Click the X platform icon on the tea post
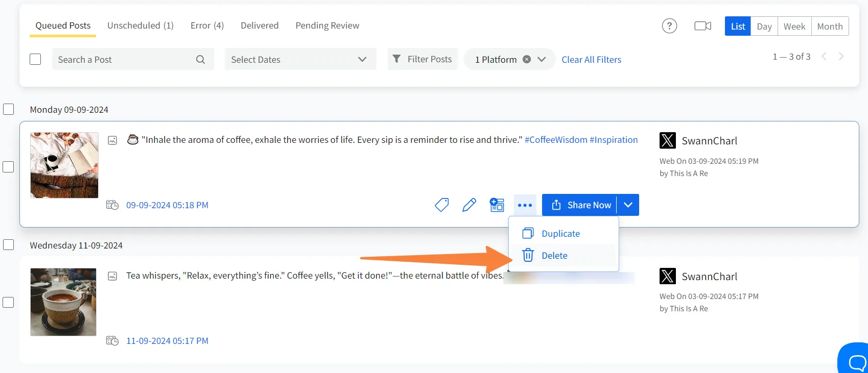The image size is (868, 373). 668,276
